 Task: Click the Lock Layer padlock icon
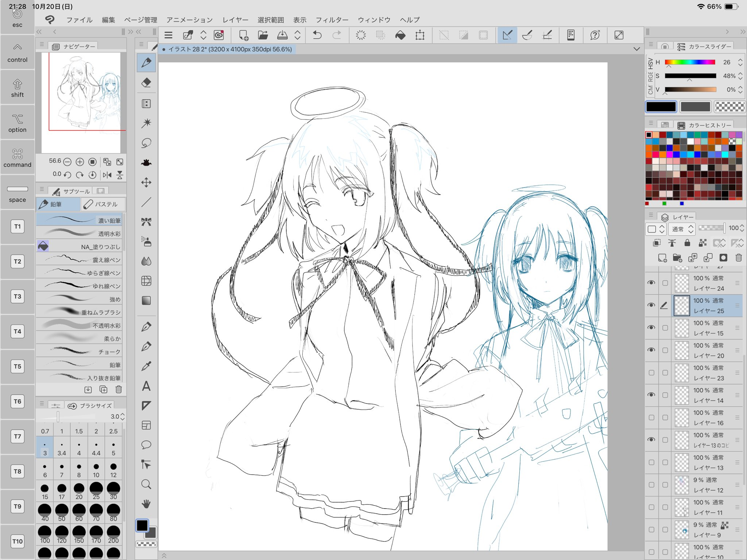click(x=687, y=243)
